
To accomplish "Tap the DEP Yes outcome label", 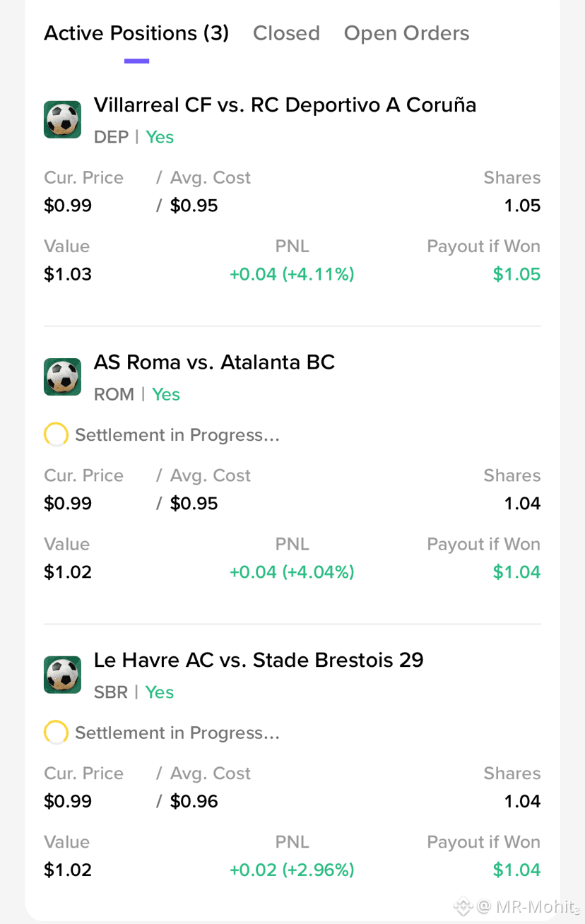I will click(134, 137).
